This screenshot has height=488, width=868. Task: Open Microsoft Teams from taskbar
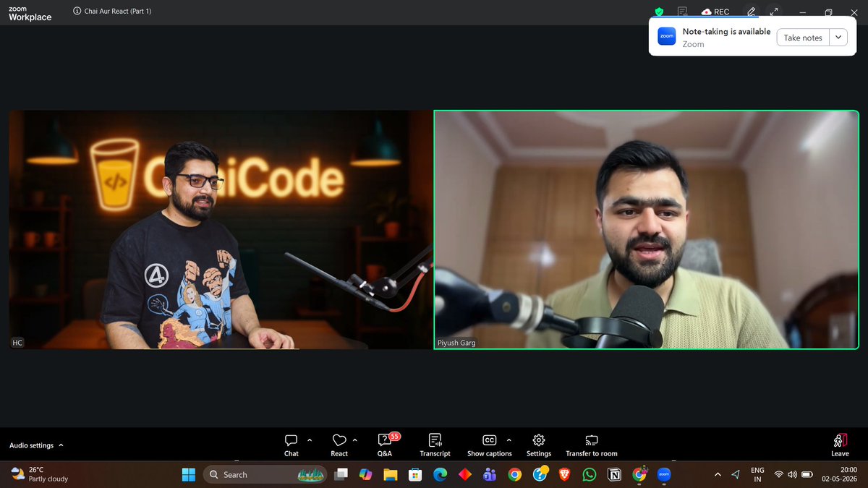[x=490, y=474]
